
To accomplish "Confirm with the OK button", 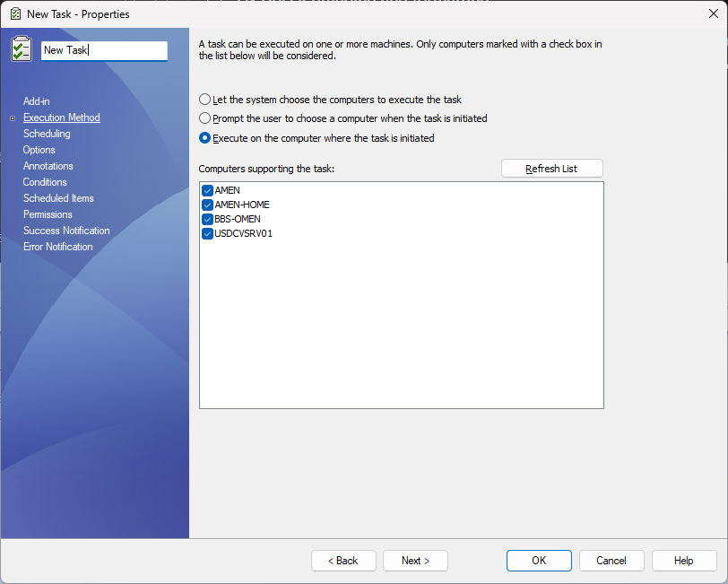I will coord(539,561).
